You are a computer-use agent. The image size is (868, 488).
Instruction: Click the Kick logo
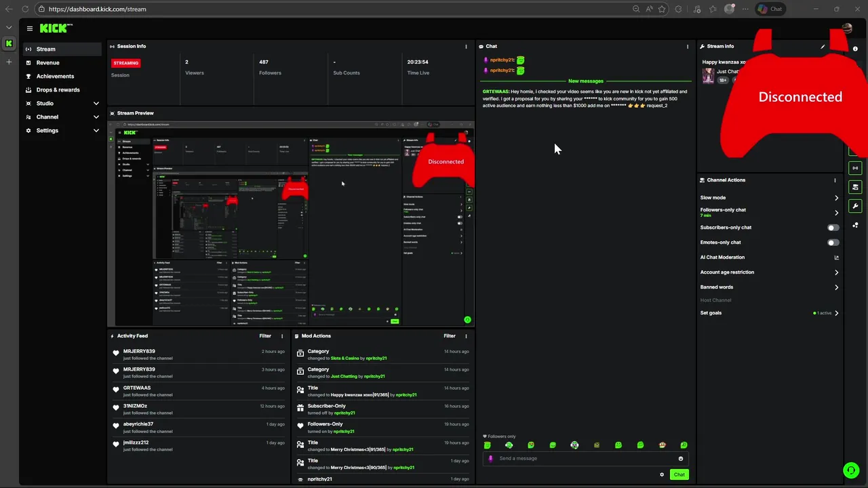pos(56,28)
